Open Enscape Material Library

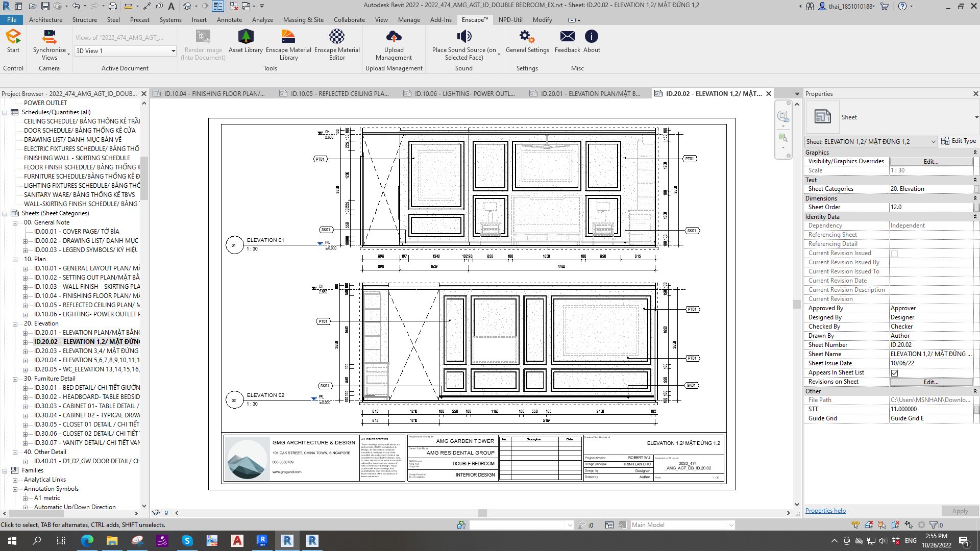tap(288, 45)
